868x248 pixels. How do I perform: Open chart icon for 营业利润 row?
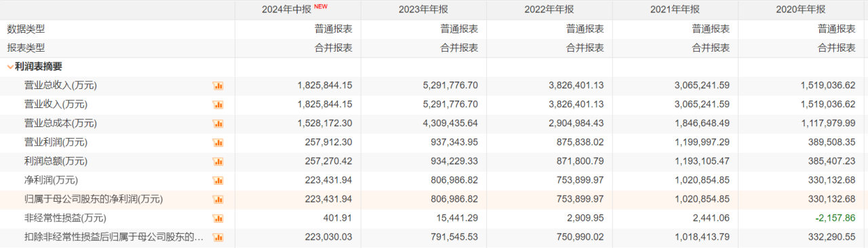point(218,143)
